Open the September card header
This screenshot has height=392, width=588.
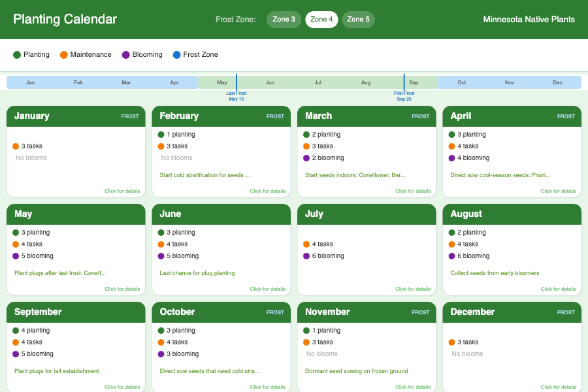76,312
